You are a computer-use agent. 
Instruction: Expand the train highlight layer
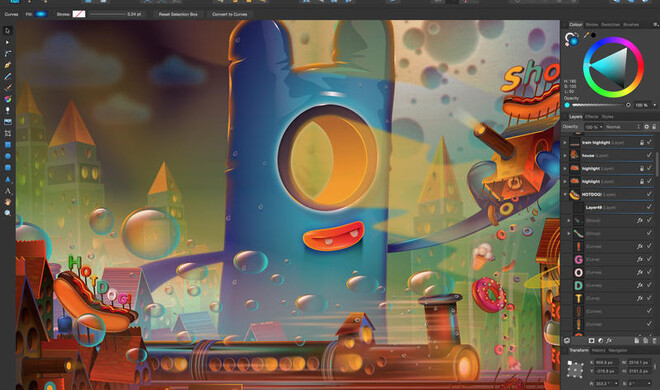tap(565, 143)
